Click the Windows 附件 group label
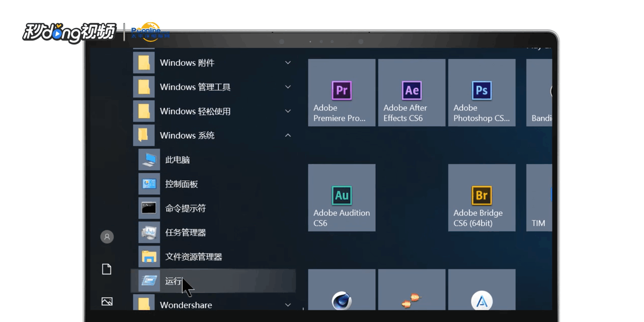 pyautogui.click(x=187, y=63)
